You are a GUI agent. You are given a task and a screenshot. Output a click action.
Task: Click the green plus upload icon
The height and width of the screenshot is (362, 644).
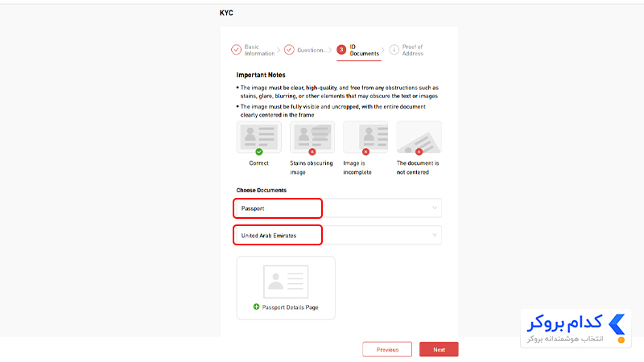point(256,306)
